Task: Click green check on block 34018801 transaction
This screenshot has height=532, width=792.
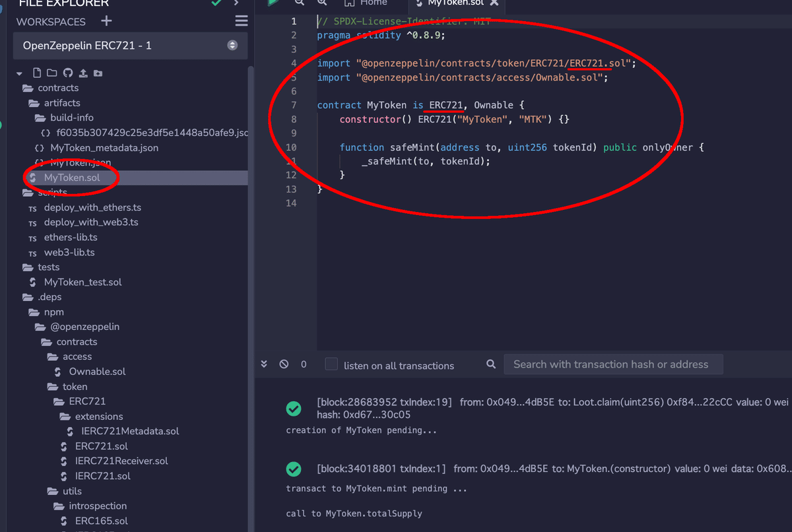Action: click(294, 469)
